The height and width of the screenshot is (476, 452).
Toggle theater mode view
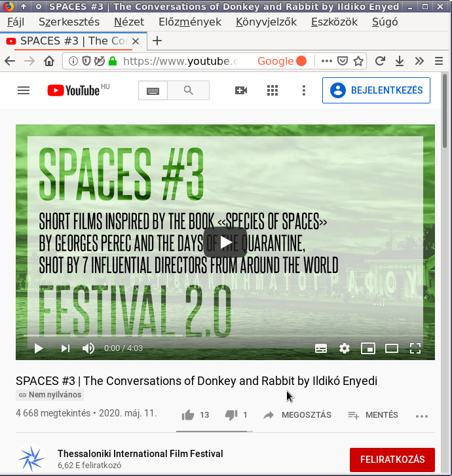[392, 348]
